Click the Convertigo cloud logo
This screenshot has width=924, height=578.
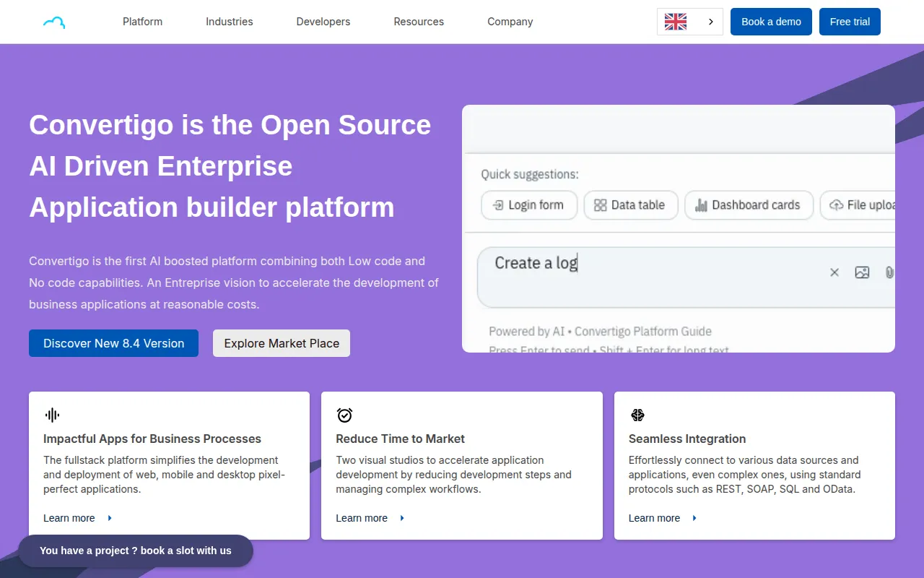point(54,22)
